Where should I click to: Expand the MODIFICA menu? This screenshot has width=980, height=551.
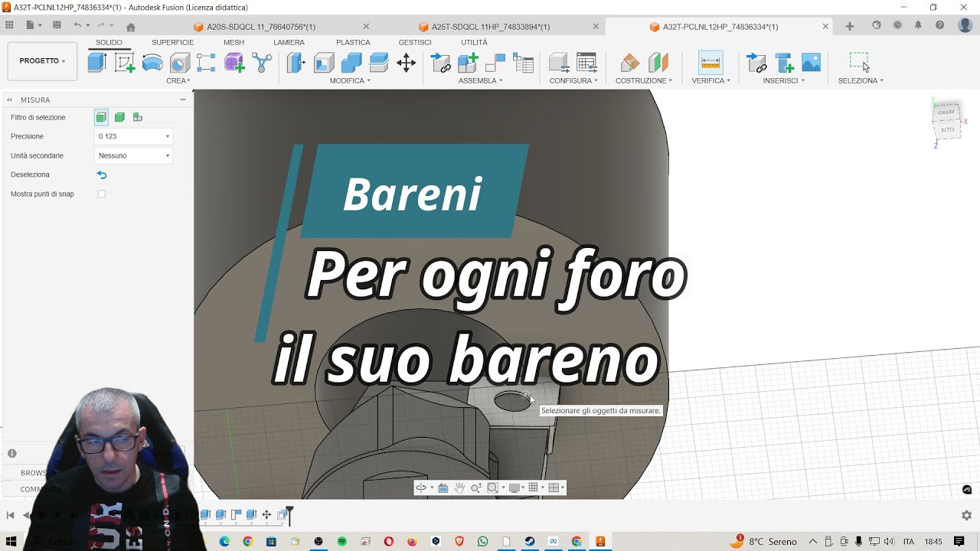[350, 80]
